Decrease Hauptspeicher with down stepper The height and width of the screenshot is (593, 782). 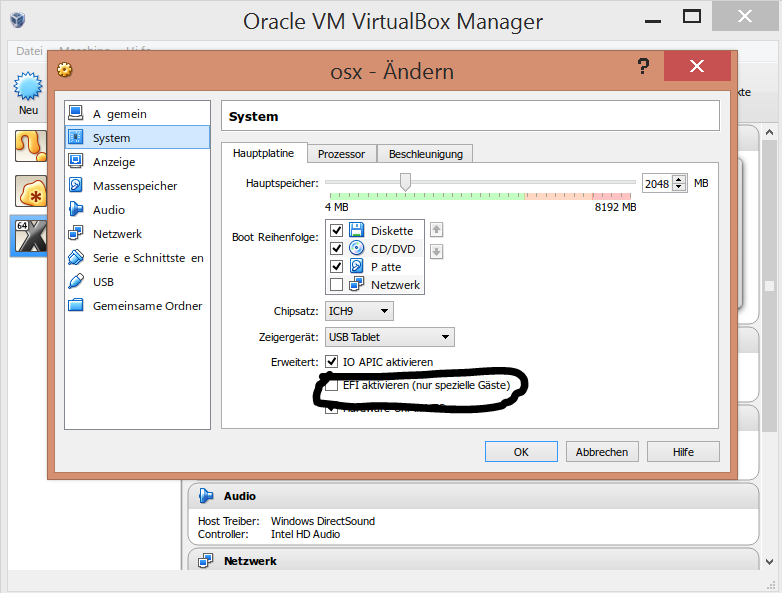coord(679,188)
